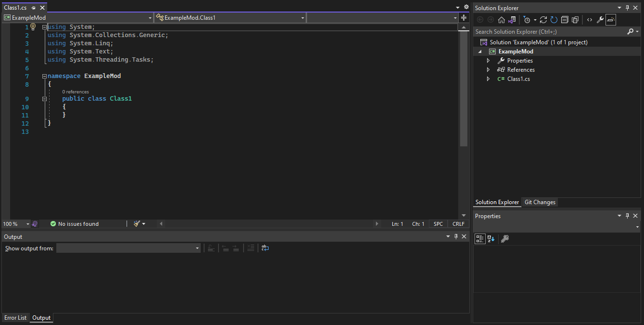Click the Show All Files icon
The width and height of the screenshot is (644, 325).
click(575, 20)
